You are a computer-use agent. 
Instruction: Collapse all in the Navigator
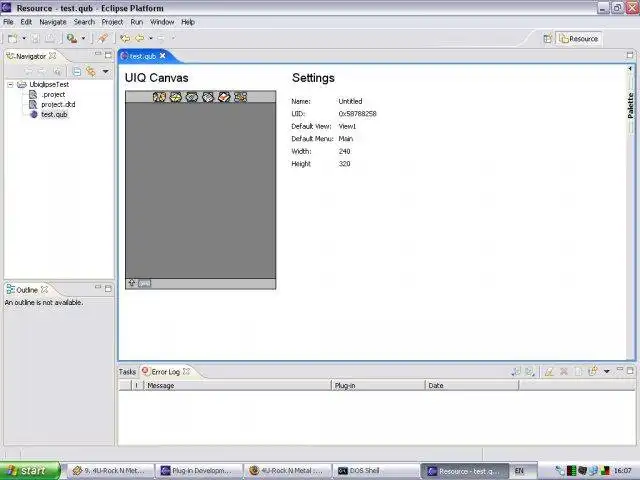[x=76, y=72]
